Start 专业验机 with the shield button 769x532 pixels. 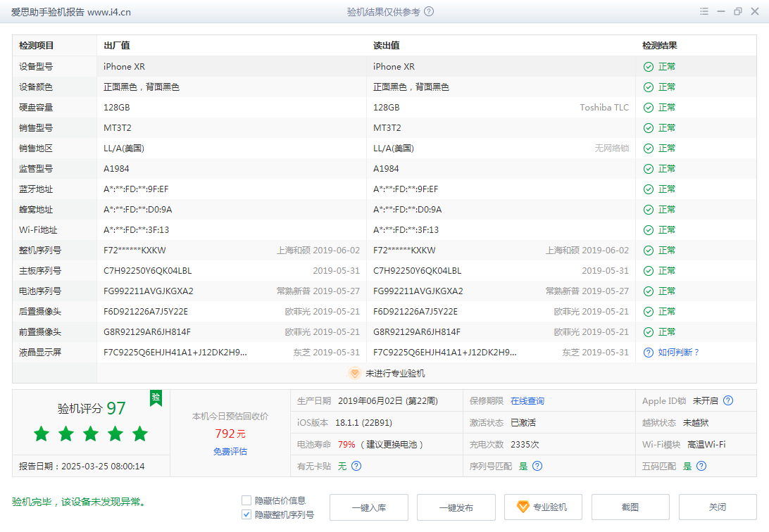(x=544, y=507)
